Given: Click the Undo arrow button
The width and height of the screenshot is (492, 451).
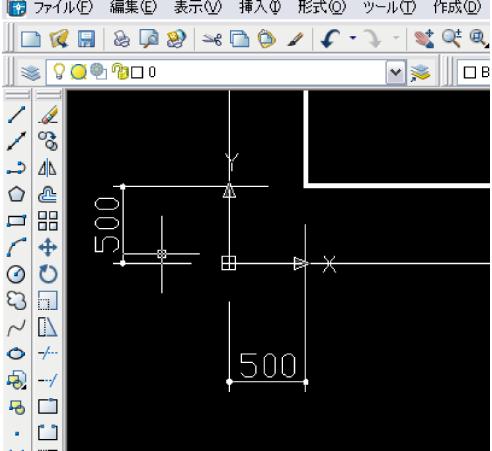Looking at the screenshot, I should pos(331,38).
